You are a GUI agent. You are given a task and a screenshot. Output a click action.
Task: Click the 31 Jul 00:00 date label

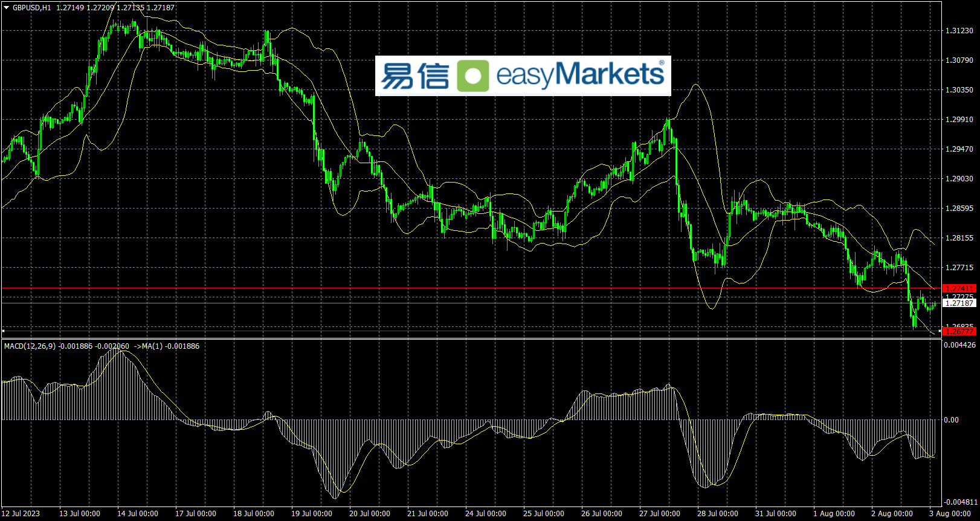[776, 514]
